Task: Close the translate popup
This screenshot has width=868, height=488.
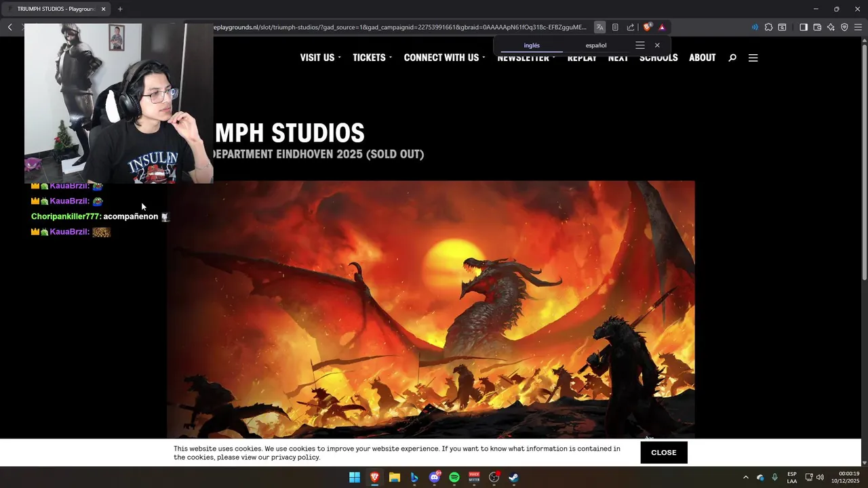Action: (657, 45)
